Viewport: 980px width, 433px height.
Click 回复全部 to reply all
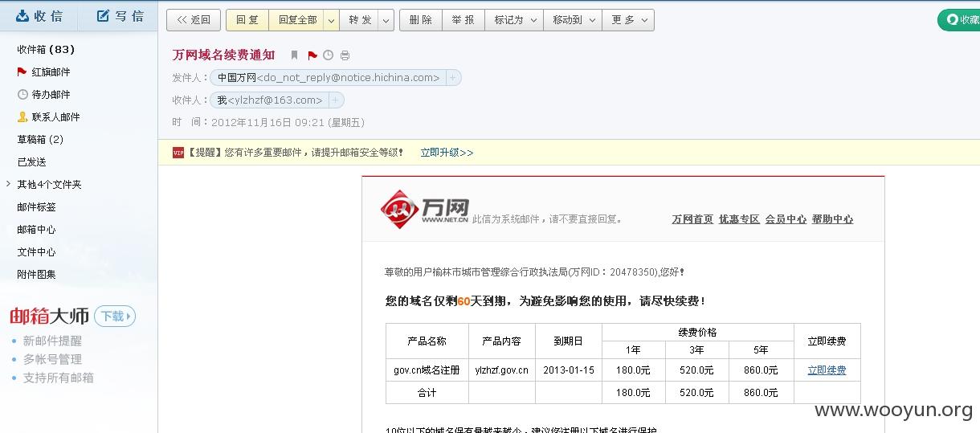point(297,20)
